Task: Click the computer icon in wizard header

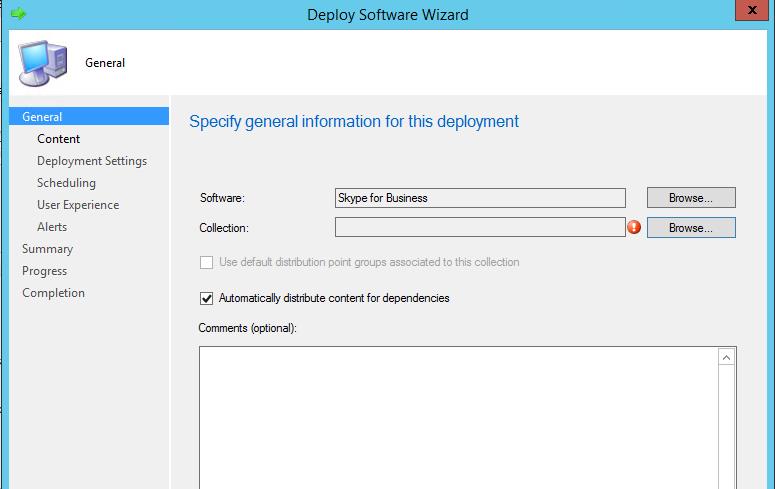Action: click(43, 63)
